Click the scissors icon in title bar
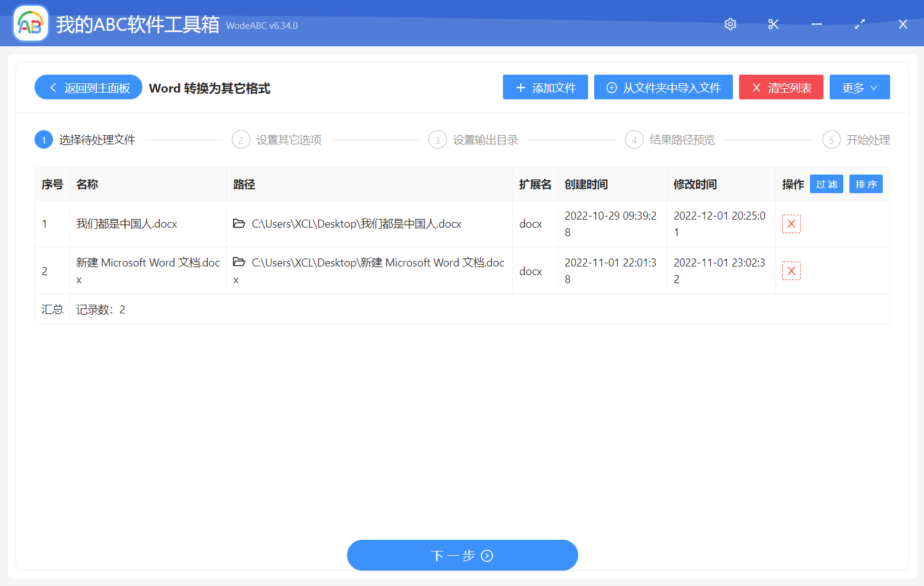924x586 pixels. tap(774, 24)
